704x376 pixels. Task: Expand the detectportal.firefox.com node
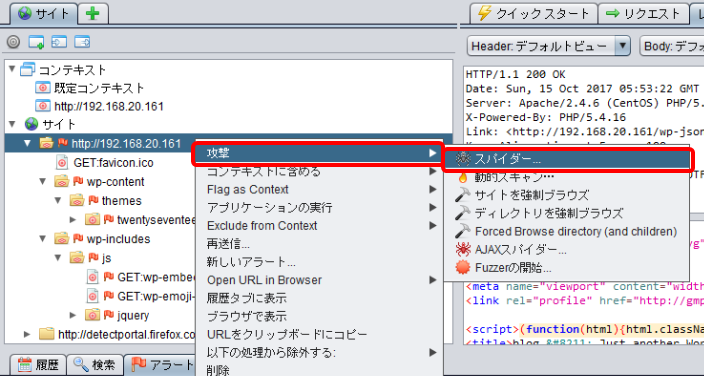point(28,334)
